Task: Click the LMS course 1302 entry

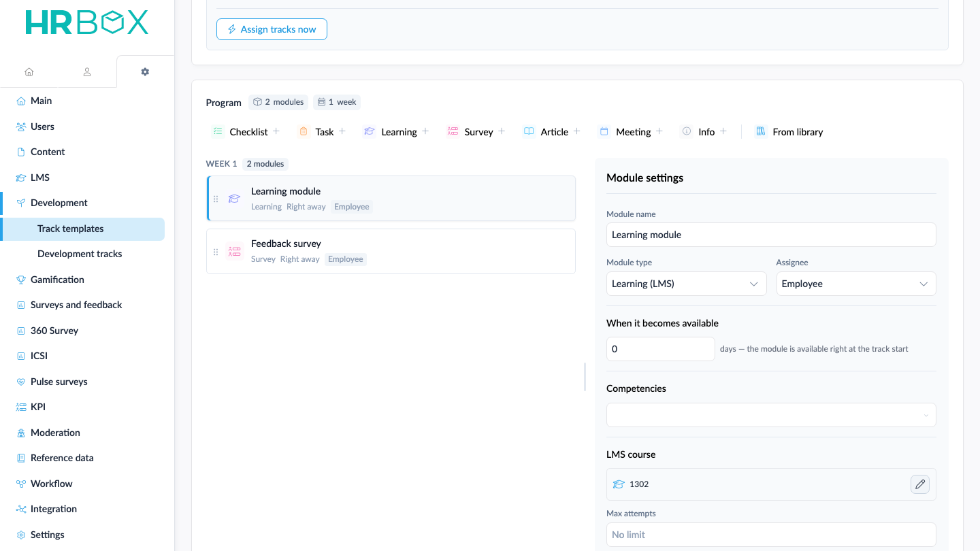Action: [x=771, y=484]
